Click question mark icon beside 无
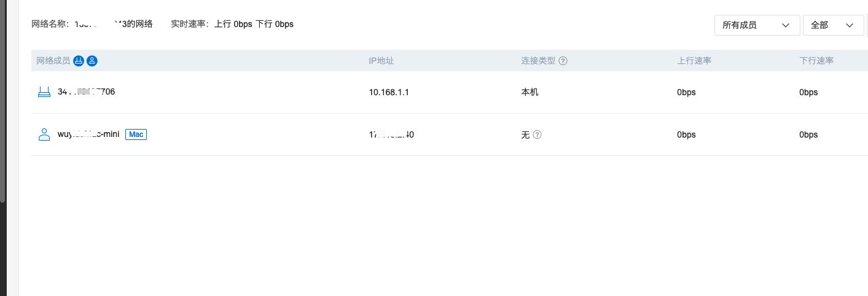The width and height of the screenshot is (868, 296). (538, 134)
